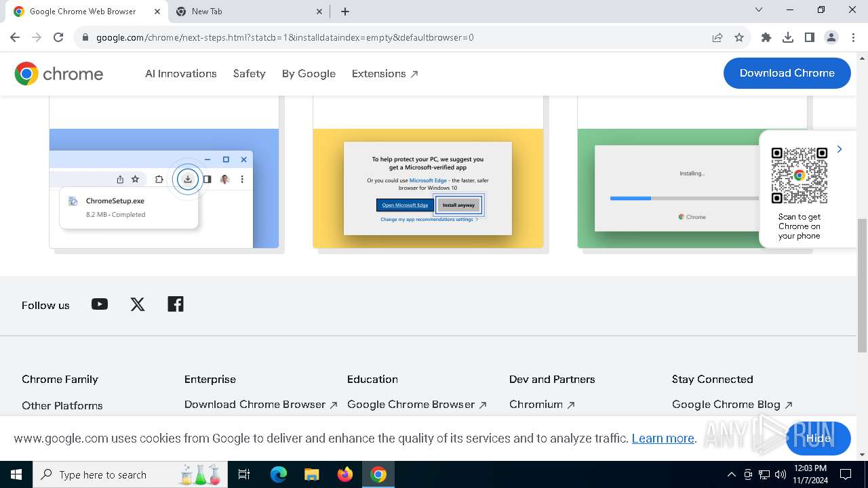Open the AI Innovations menu

tap(181, 73)
